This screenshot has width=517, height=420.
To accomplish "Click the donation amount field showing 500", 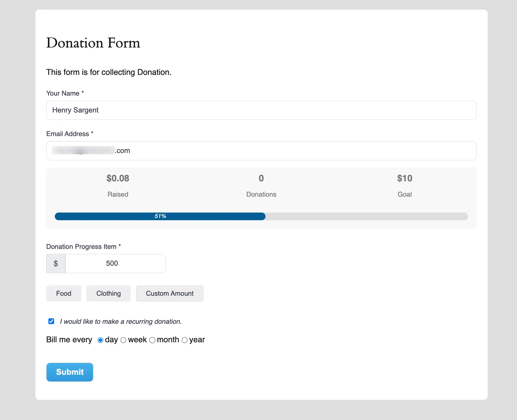I will pyautogui.click(x=115, y=263).
